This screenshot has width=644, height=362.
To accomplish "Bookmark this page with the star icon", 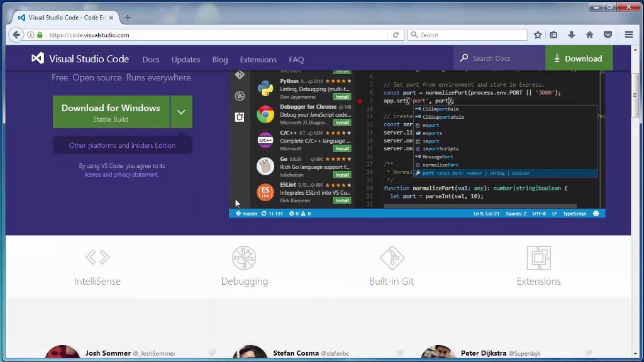I will pos(538,35).
